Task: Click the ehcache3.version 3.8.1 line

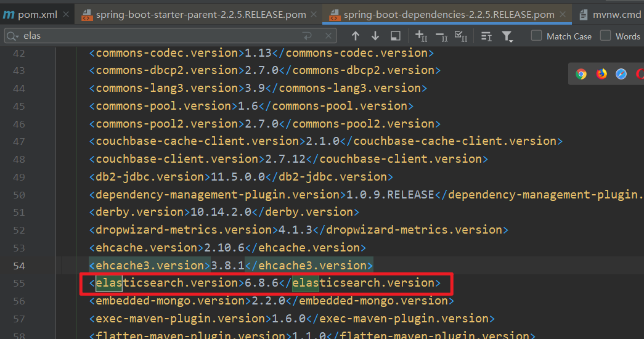Action: [231, 265]
